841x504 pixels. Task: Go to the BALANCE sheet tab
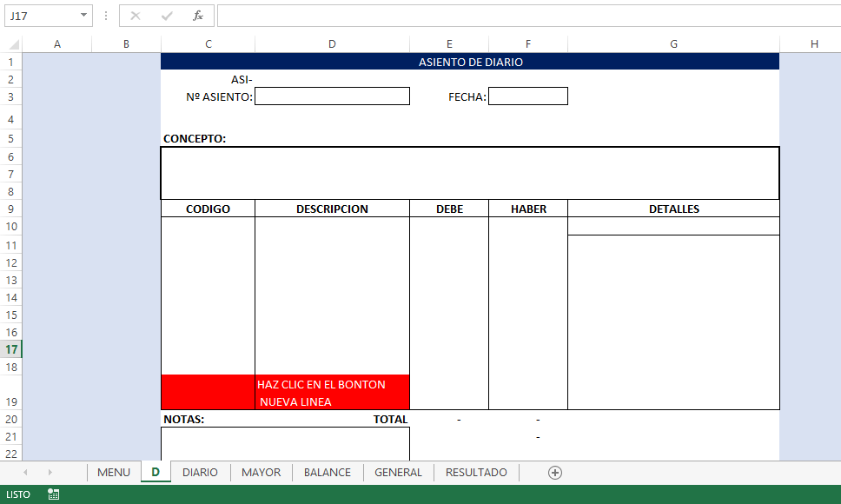click(x=328, y=473)
